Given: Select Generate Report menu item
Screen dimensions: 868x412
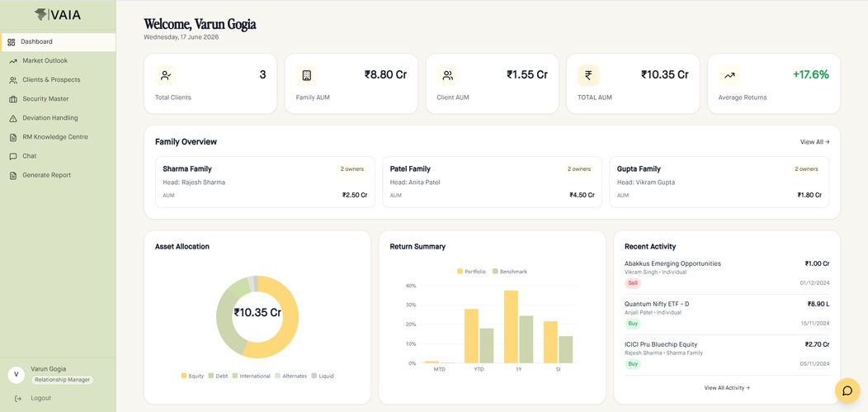Looking at the screenshot, I should click(x=58, y=176).
